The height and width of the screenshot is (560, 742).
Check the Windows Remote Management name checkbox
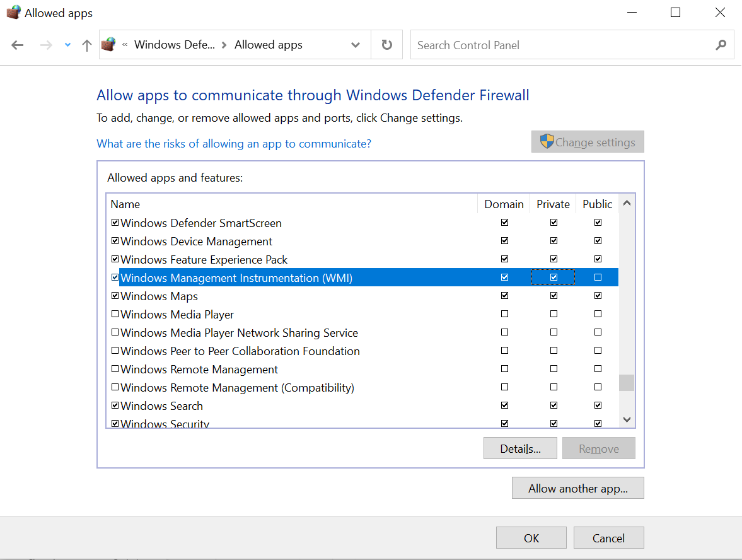[x=115, y=369]
